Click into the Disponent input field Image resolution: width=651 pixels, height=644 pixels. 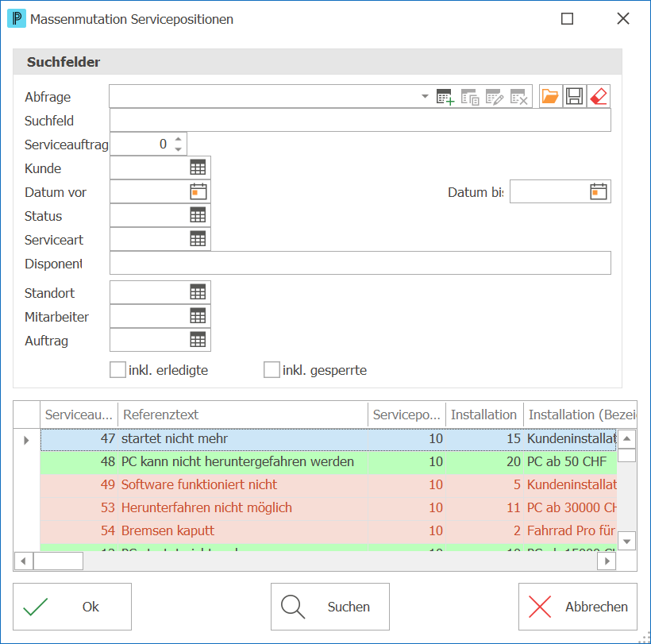tap(360, 263)
